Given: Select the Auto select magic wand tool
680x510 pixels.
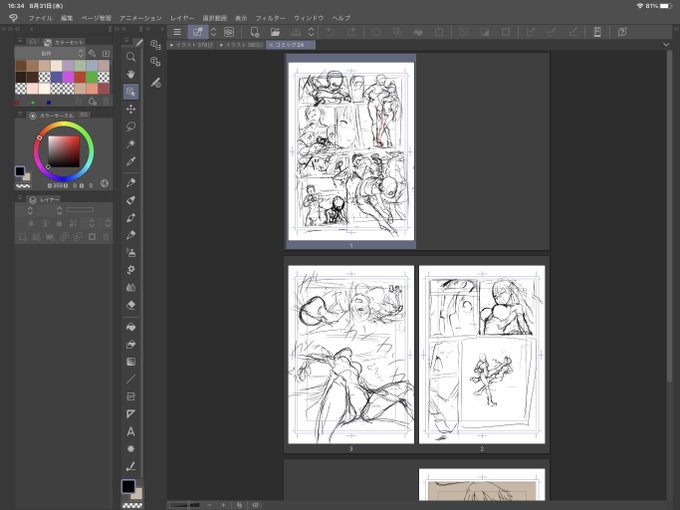Looking at the screenshot, I should pos(131,144).
